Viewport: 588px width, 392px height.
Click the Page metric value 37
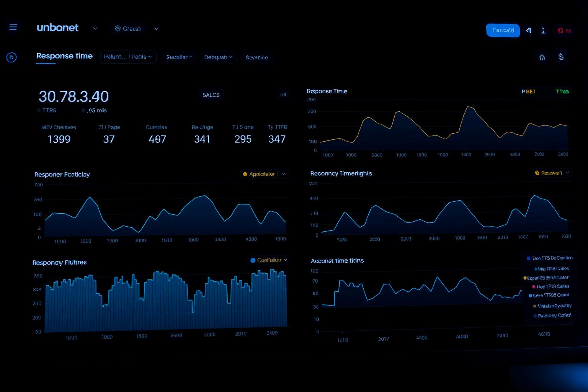(109, 139)
